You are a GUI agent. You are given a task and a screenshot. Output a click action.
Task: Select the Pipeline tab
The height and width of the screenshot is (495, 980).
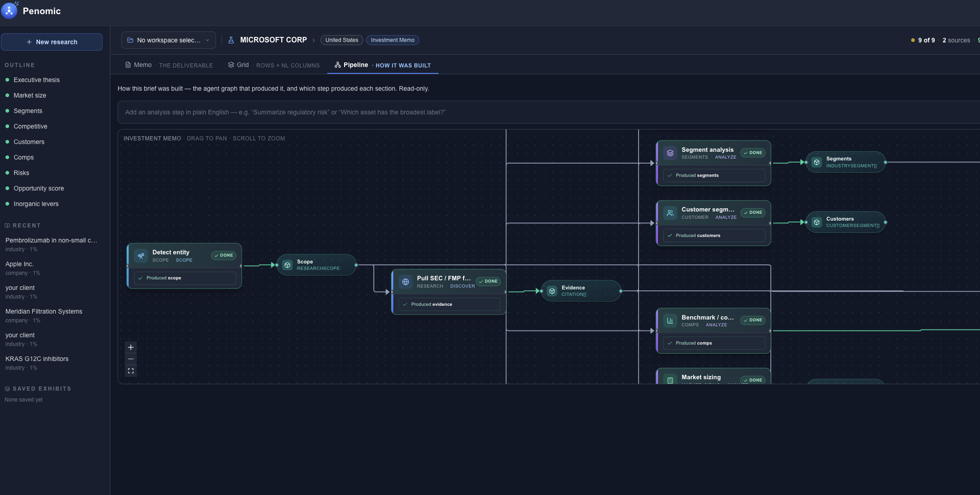[x=382, y=65]
